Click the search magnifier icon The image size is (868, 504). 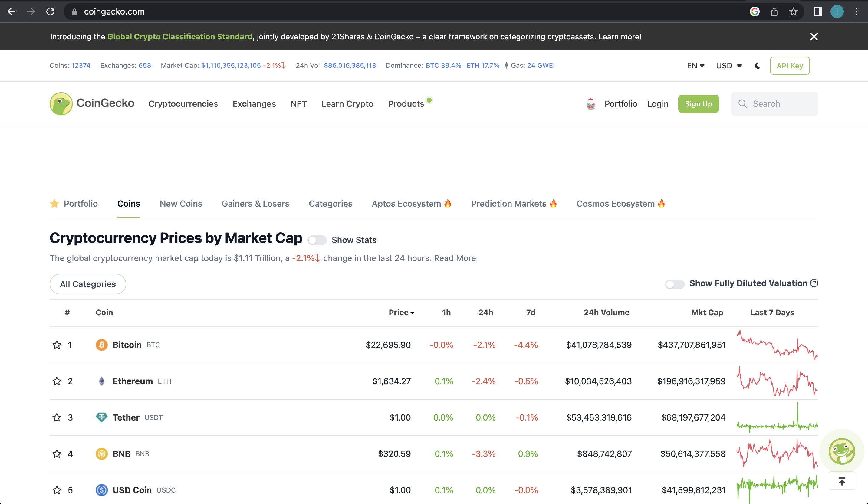(x=743, y=104)
